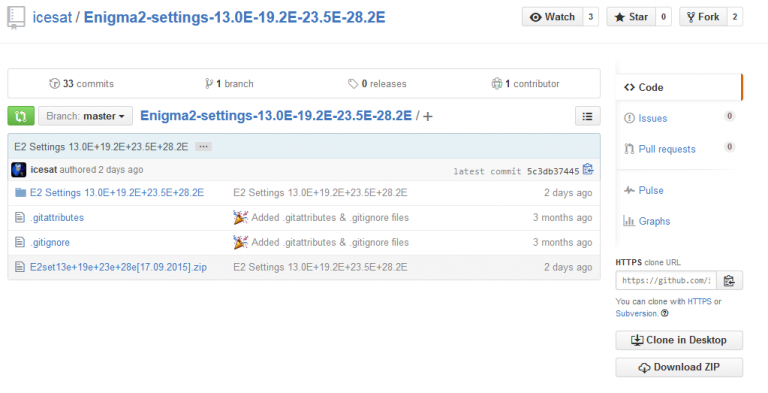Expand the commit message ellipsis button
This screenshot has height=393, width=768.
click(203, 147)
